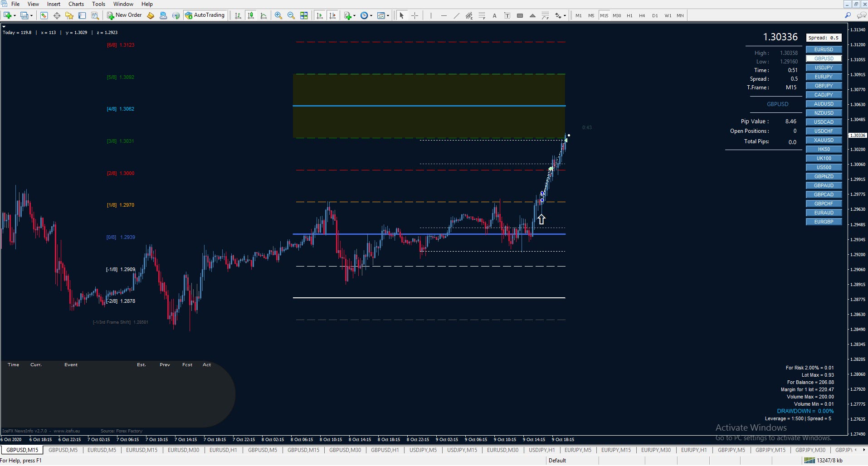
Task: Zoom out on the chart
Action: tap(291, 15)
